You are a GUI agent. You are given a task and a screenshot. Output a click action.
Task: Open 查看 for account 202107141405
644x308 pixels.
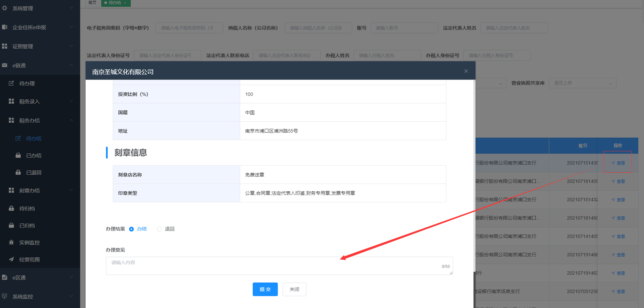[618, 237]
